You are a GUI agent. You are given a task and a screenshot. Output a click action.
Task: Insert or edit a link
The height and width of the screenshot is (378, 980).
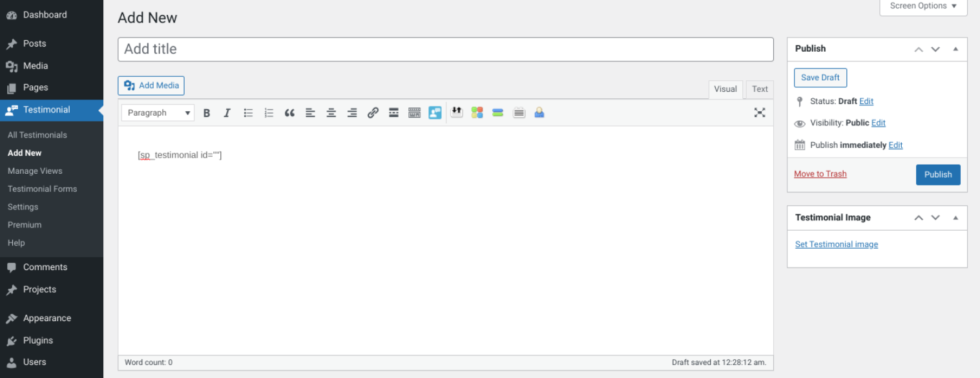point(373,113)
